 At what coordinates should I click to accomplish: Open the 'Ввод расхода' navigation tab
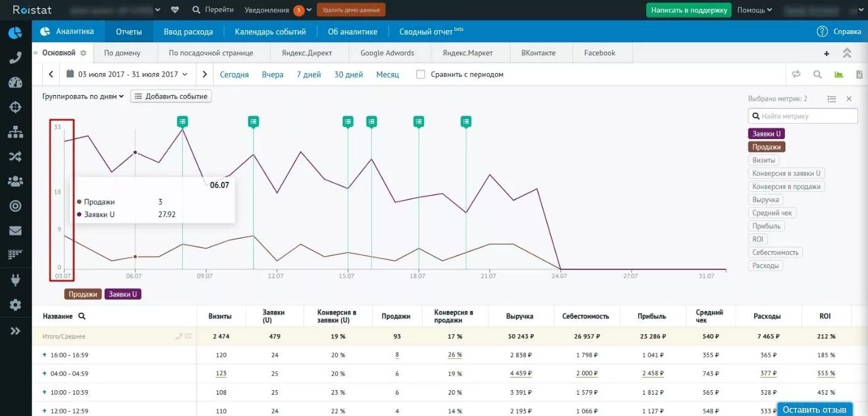coord(188,31)
